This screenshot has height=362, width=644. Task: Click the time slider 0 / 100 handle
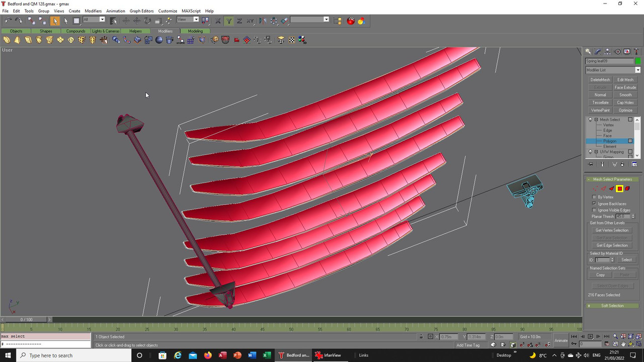[26, 320]
